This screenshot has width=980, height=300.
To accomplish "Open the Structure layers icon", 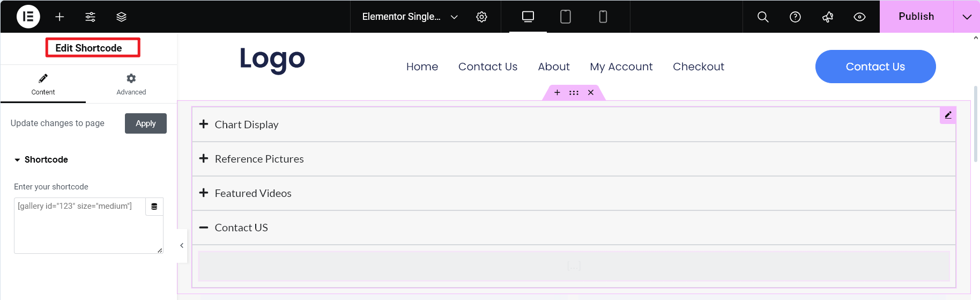I will coord(121,17).
